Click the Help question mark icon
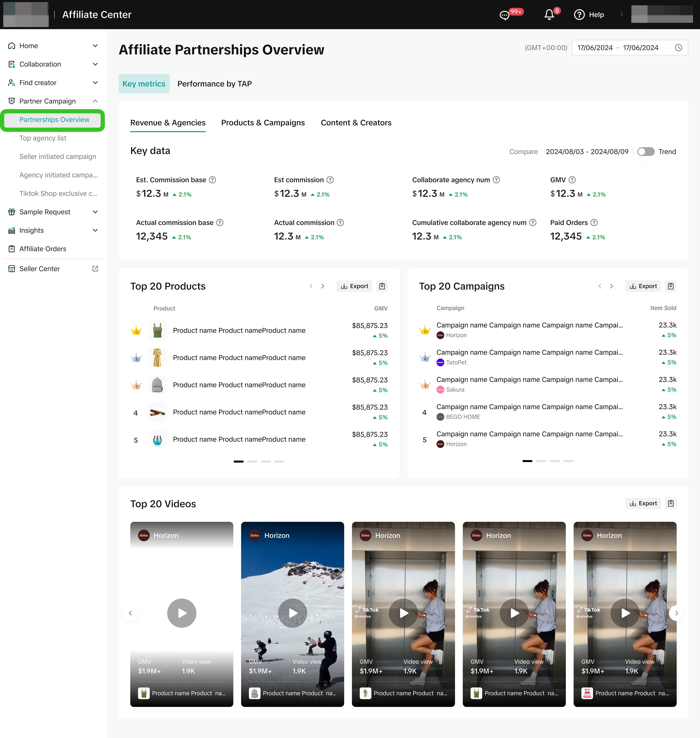Viewport: 700px width, 738px height. (579, 15)
